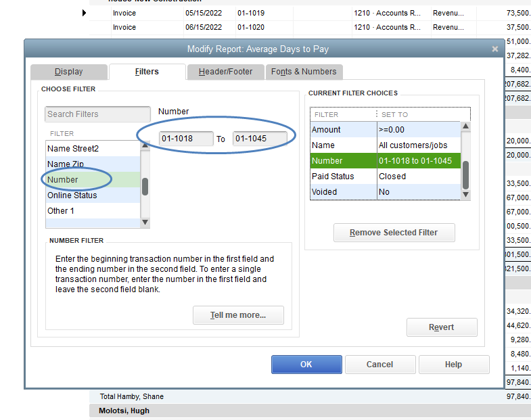
Task: Click the Cancel button
Action: point(380,365)
